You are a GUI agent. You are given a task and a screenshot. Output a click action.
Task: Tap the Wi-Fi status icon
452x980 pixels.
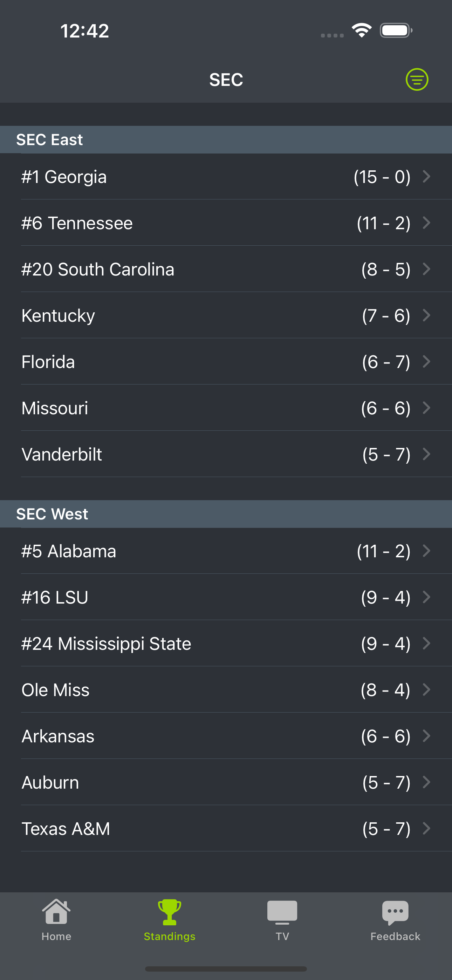(x=362, y=30)
